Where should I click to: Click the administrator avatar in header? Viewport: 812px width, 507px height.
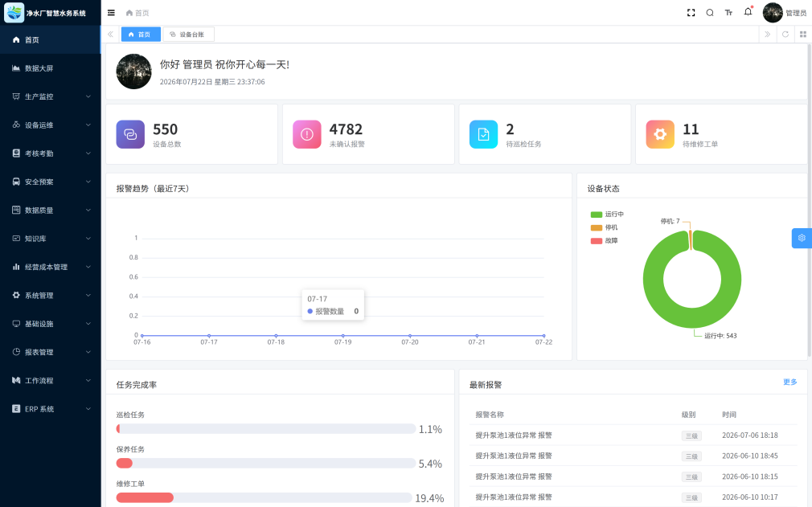[x=772, y=13]
